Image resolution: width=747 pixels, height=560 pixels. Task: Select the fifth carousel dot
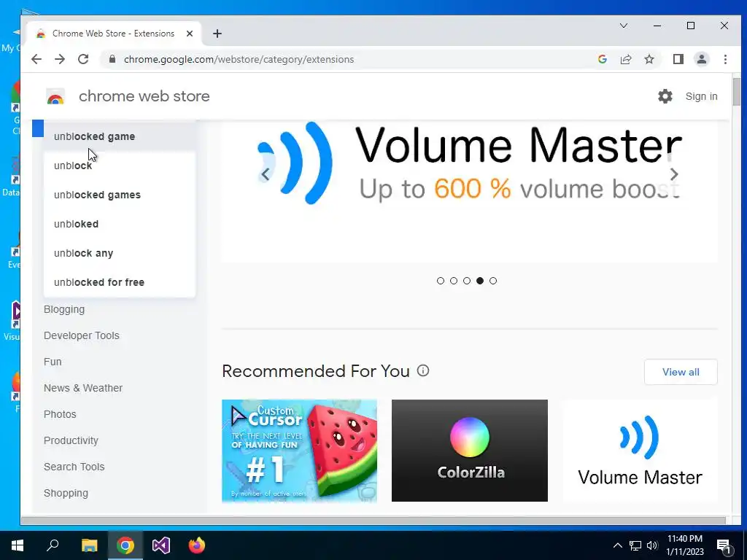click(493, 281)
